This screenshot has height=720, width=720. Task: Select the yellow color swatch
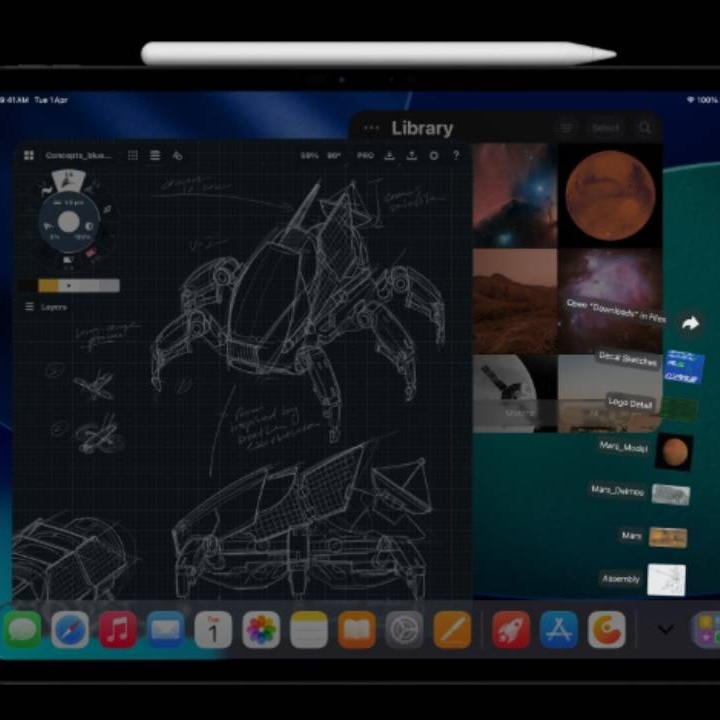48,286
